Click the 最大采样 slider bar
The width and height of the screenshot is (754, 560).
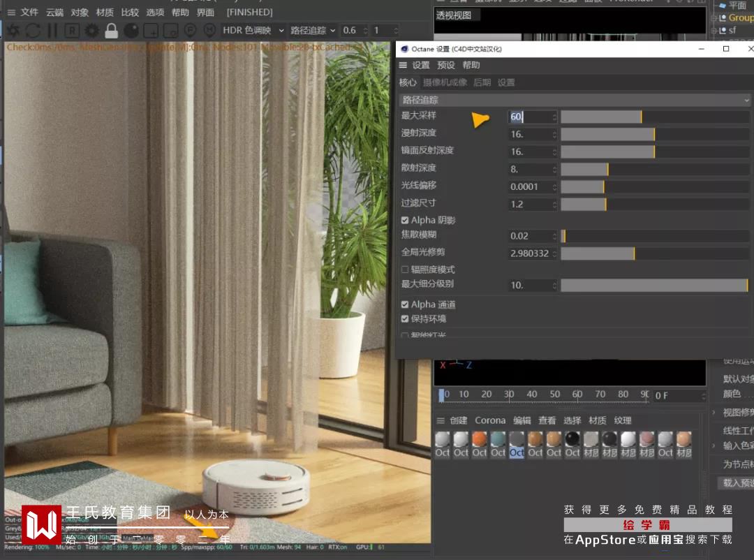click(654, 117)
